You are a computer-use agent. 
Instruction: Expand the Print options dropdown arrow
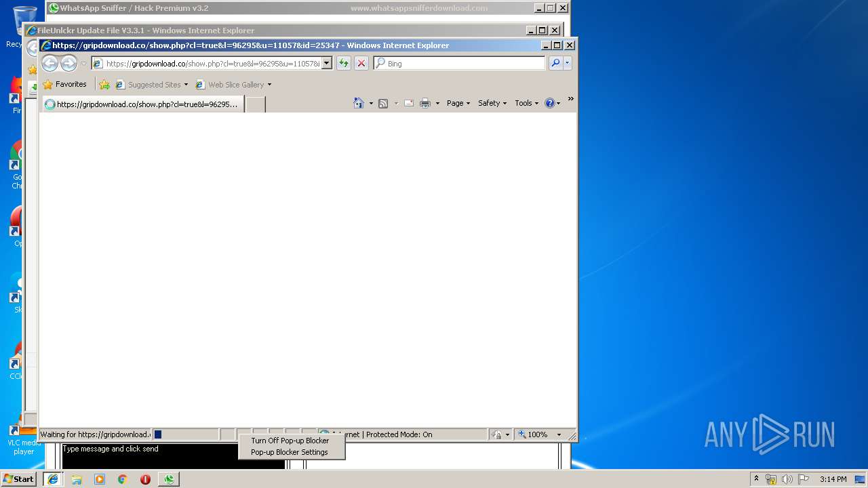(x=437, y=103)
